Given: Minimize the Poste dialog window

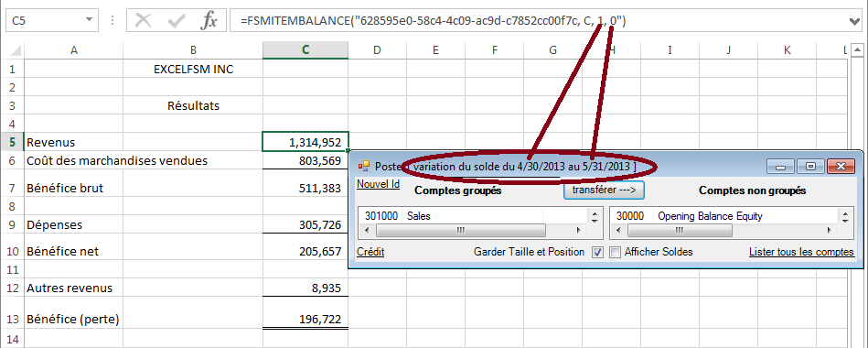Looking at the screenshot, I should [781, 167].
